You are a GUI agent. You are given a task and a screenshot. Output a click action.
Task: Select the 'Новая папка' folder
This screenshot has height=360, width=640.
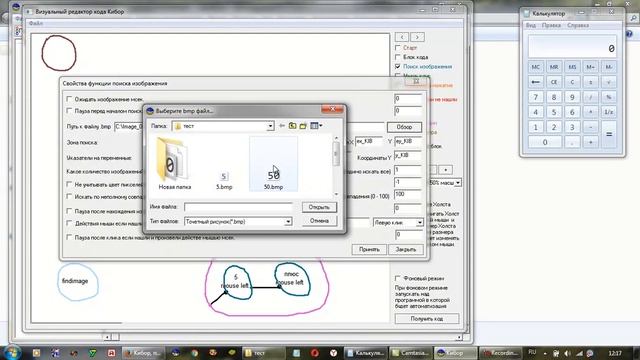coord(174,164)
